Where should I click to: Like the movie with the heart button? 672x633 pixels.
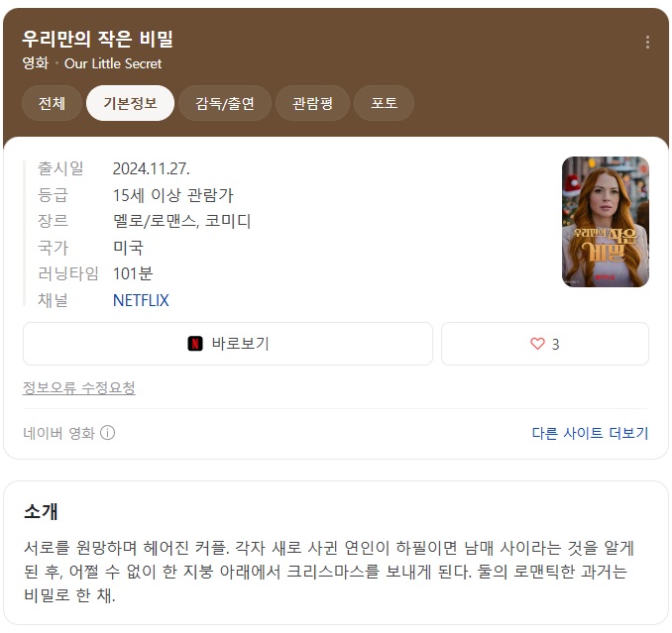[544, 344]
